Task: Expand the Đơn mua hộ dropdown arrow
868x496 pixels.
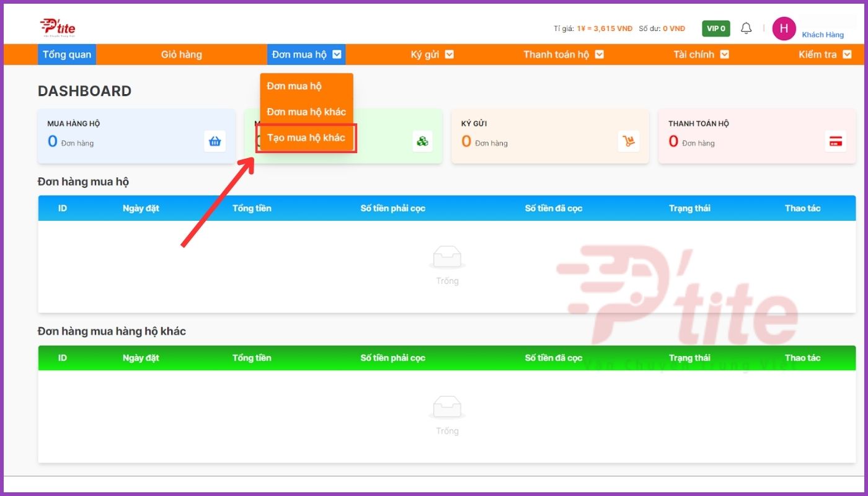Action: click(x=337, y=55)
